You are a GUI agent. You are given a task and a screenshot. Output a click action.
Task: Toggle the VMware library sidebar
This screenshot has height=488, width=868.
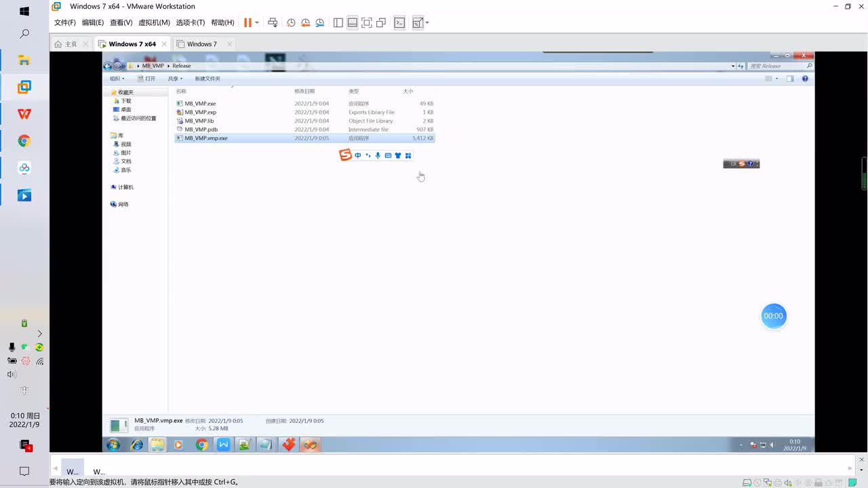pos(338,22)
